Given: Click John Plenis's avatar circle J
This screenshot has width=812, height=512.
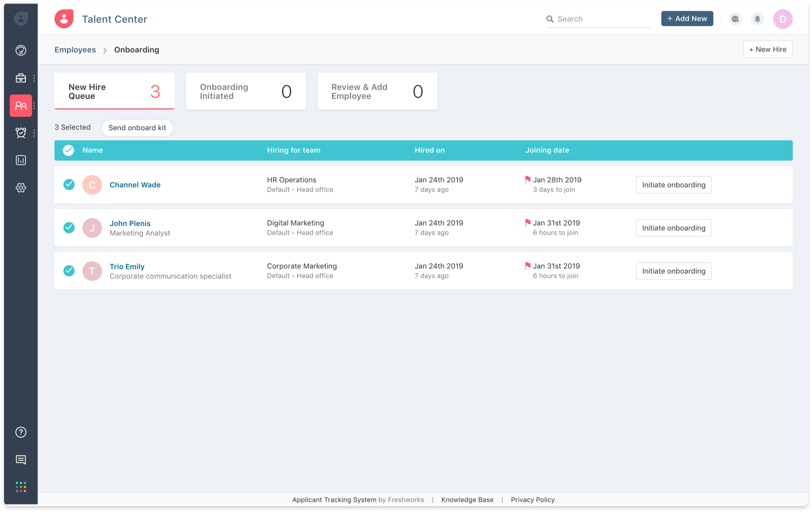Looking at the screenshot, I should pyautogui.click(x=92, y=228).
